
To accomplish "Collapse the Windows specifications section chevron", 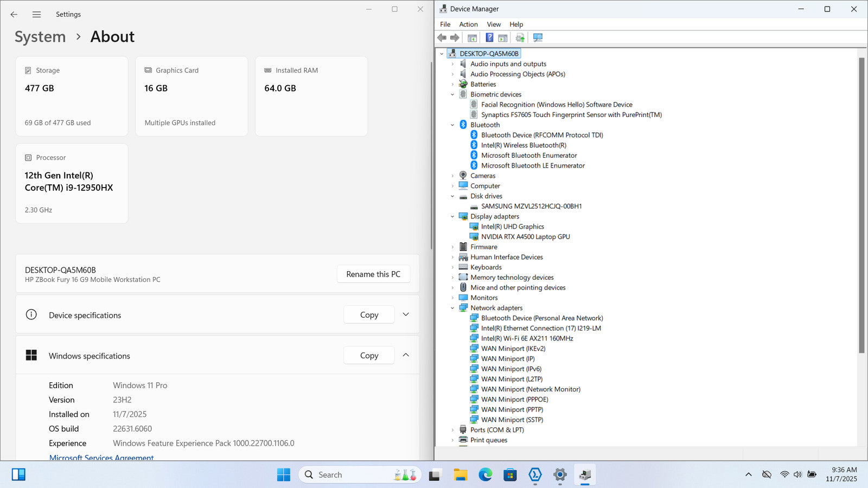I will coord(406,355).
